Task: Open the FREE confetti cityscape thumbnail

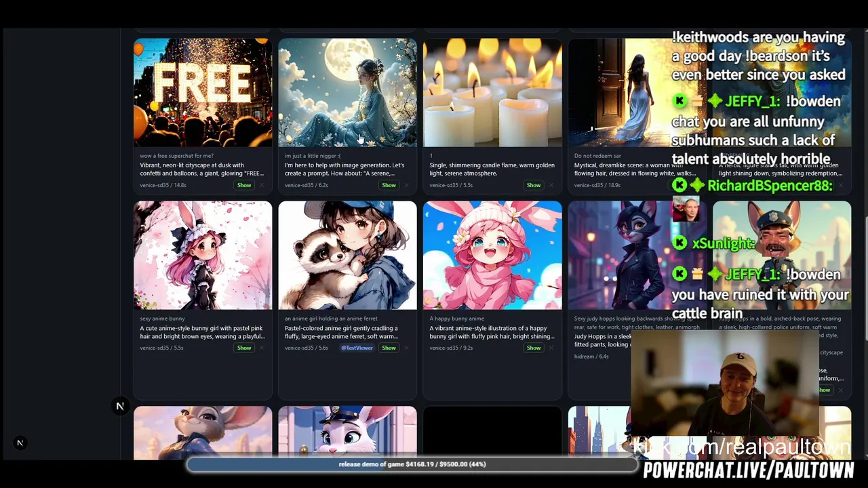Action: pos(203,92)
